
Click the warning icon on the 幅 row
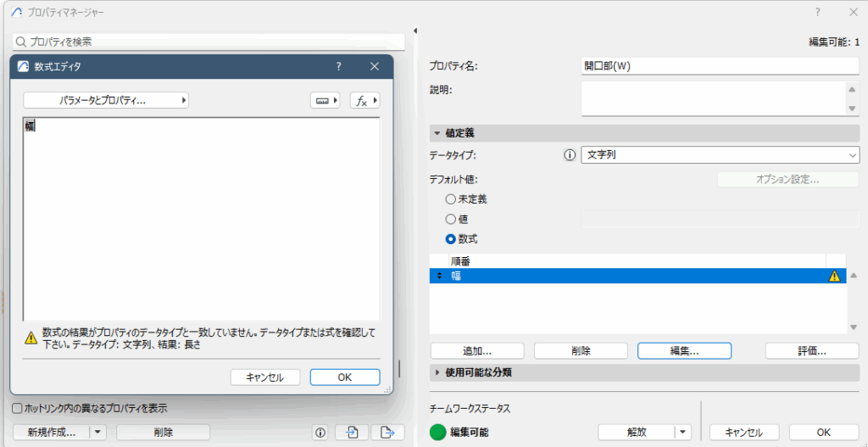click(x=835, y=276)
